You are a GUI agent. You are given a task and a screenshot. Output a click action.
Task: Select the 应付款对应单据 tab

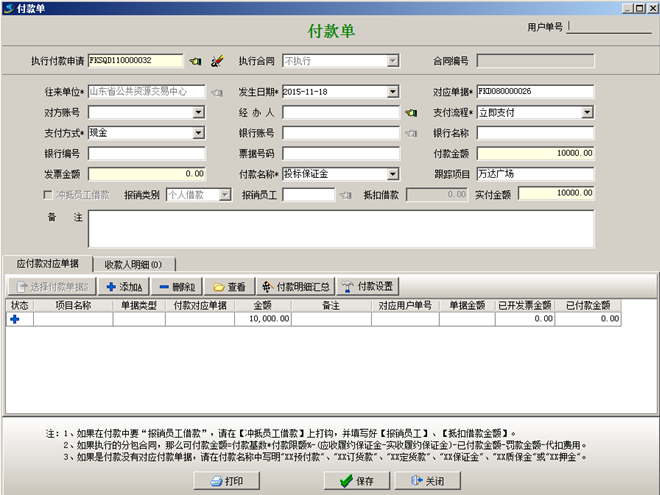pos(48,263)
